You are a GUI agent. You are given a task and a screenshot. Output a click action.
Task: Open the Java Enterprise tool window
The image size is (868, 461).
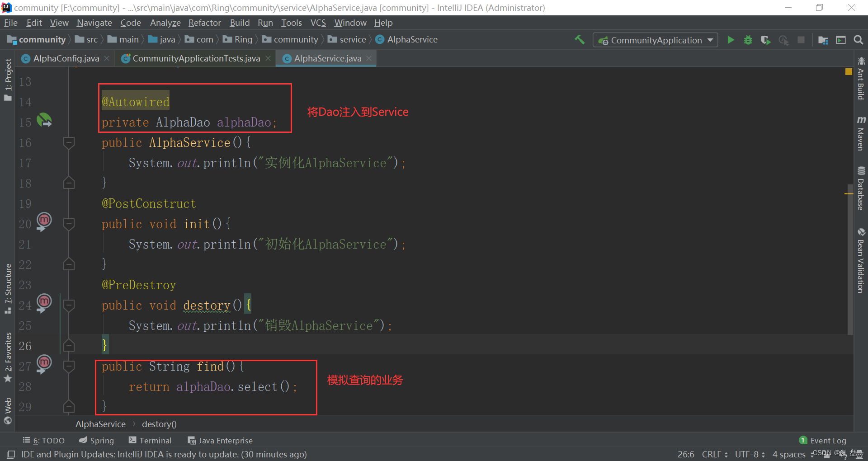tap(220, 440)
